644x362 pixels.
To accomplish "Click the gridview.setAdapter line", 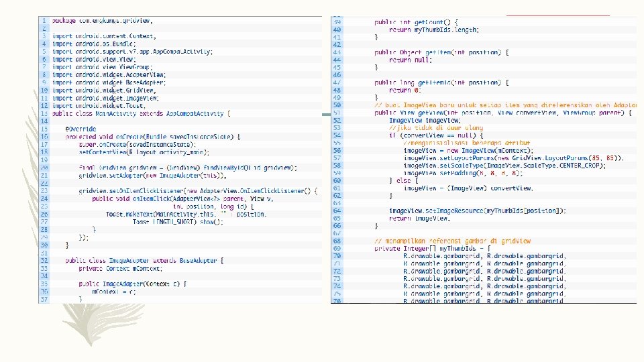I will tap(153, 176).
